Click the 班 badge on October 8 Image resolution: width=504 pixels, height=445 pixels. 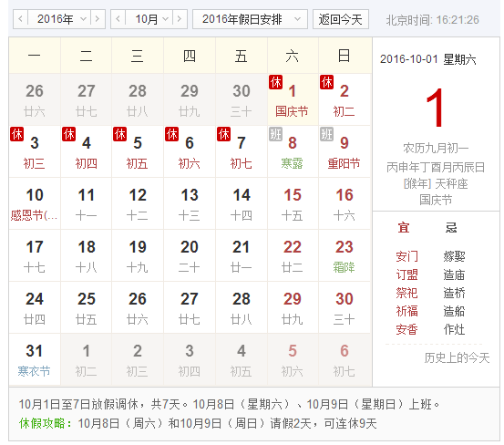coord(276,134)
